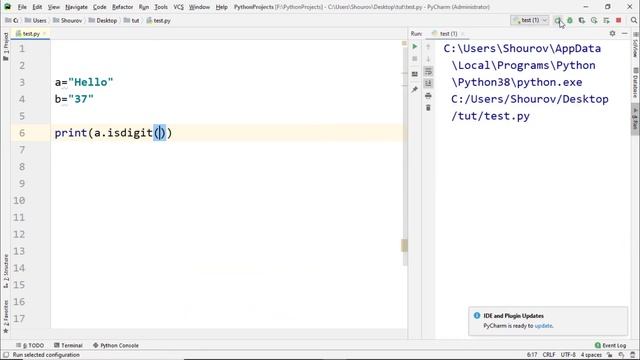This screenshot has height=360, width=640.
Task: Open the Database tool window on the right
Action: tap(635, 83)
